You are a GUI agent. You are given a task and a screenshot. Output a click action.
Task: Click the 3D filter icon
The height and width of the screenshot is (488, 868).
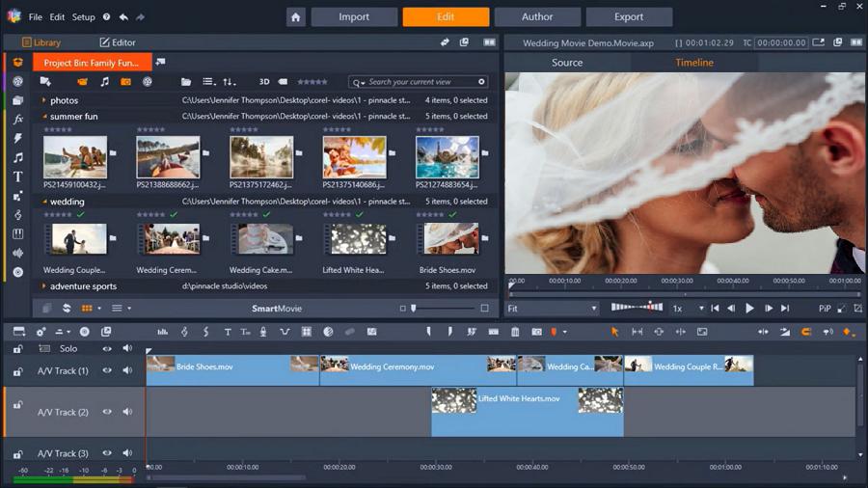[264, 82]
